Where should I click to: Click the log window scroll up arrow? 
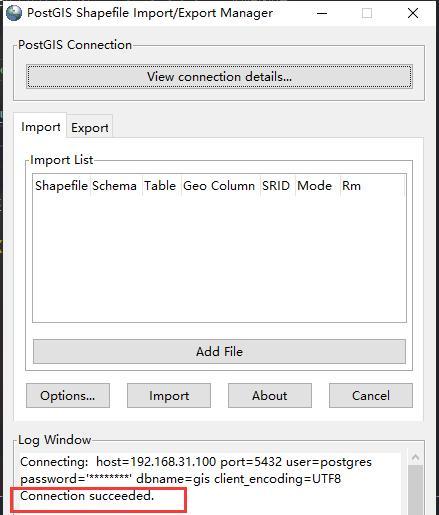point(415,458)
